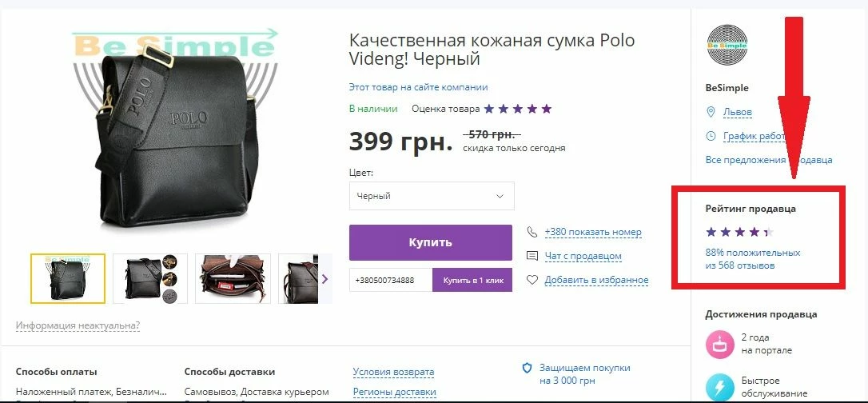Click the phone icon beside show number
The width and height of the screenshot is (868, 403).
pyautogui.click(x=532, y=232)
